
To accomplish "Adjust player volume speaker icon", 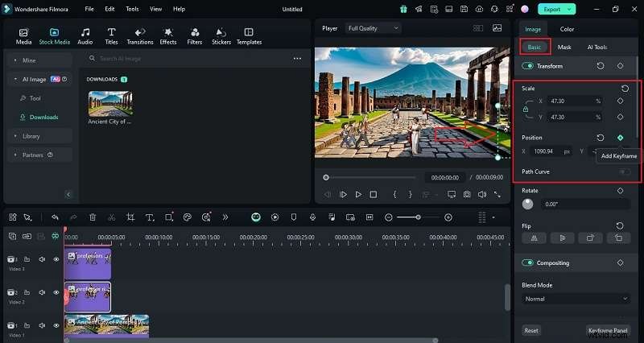I will click(x=482, y=194).
